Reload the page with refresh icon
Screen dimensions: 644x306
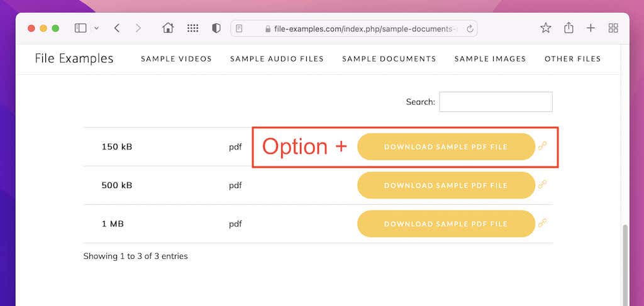(470, 28)
